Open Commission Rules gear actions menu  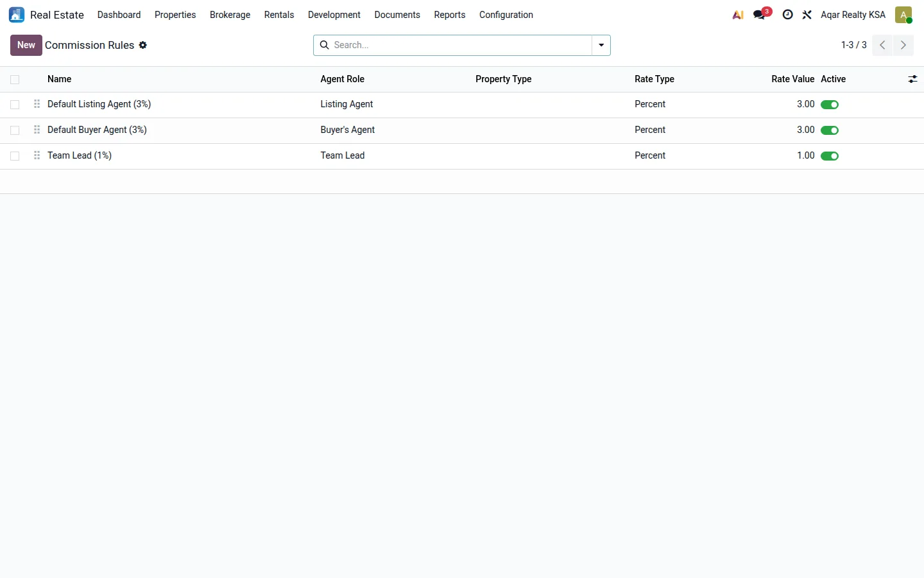point(143,45)
